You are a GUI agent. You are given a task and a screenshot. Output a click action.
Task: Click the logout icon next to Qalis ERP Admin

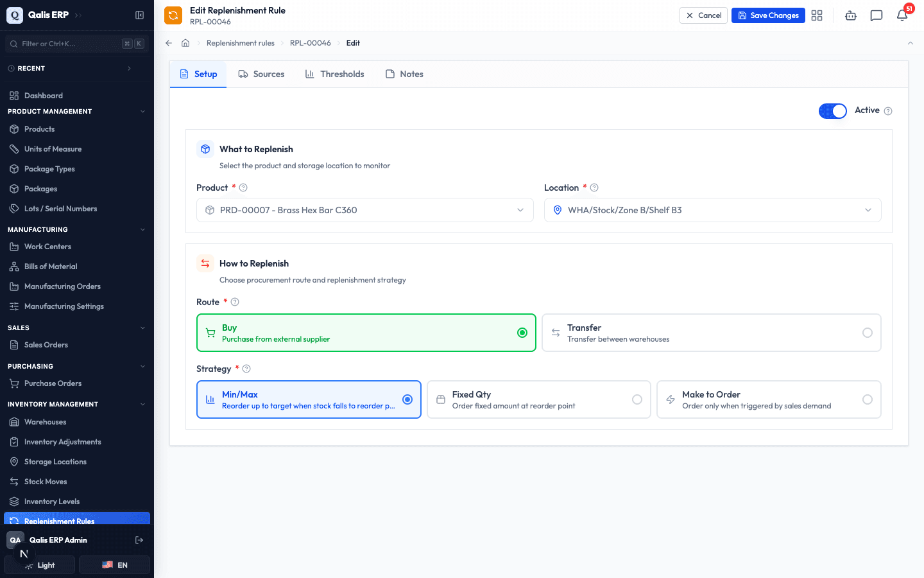coord(139,540)
